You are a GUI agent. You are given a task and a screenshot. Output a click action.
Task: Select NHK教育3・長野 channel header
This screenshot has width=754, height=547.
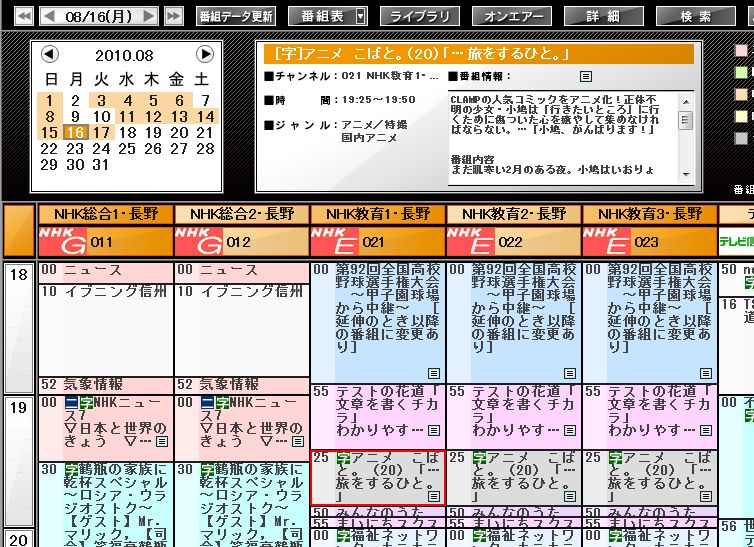point(650,214)
